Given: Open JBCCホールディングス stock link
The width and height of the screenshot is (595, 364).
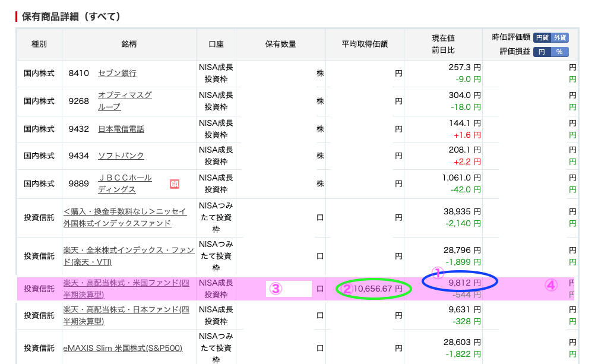Looking at the screenshot, I should click(x=125, y=183).
